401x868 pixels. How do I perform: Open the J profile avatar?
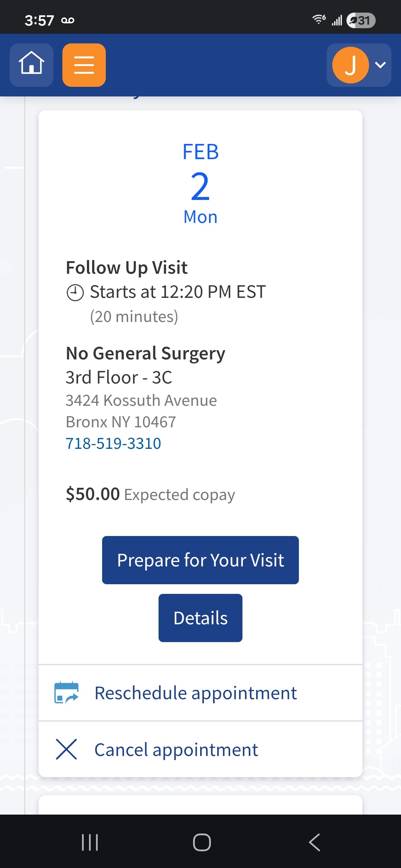351,65
